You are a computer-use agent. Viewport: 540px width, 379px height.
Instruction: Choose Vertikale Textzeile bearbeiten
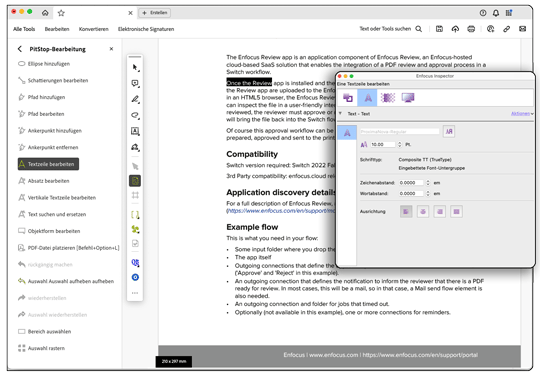pos(57,198)
